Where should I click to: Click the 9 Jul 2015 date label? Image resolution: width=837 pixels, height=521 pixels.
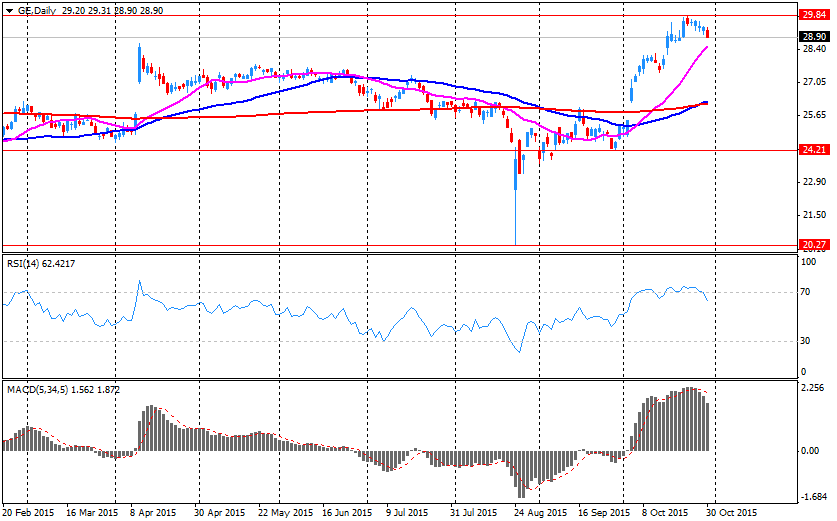(x=407, y=512)
